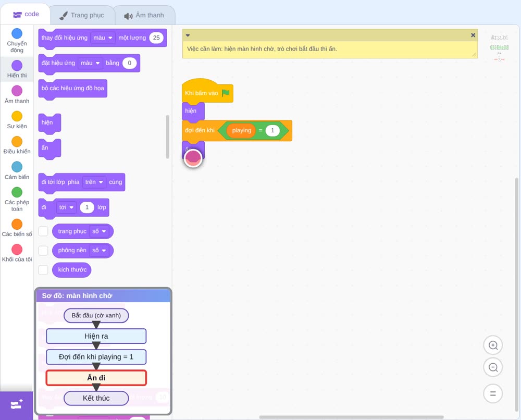Click the palette ẩn block
The height and width of the screenshot is (420, 521).
[x=49, y=148]
